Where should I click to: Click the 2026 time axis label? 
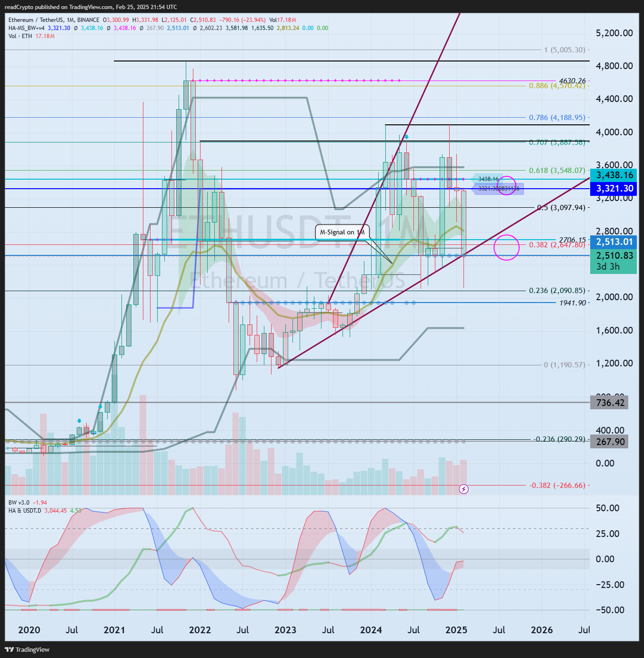tap(542, 630)
